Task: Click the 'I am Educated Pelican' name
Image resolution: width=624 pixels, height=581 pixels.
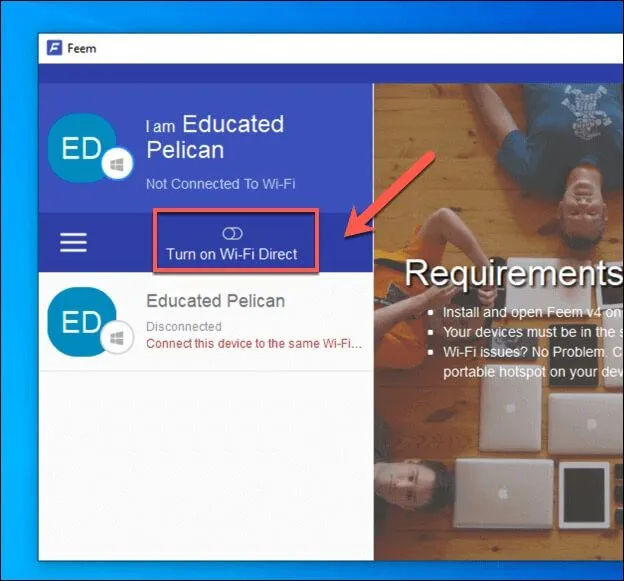Action: [x=215, y=137]
